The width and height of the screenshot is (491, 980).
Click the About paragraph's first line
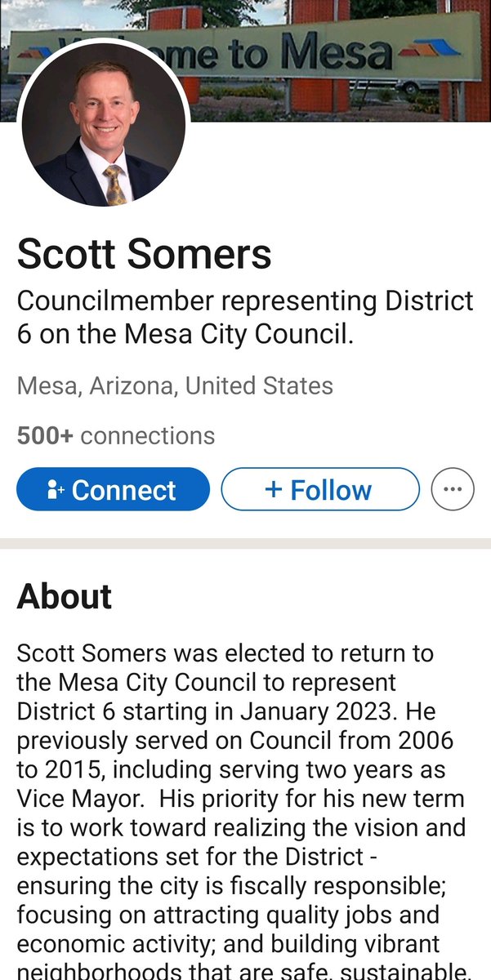[225, 653]
